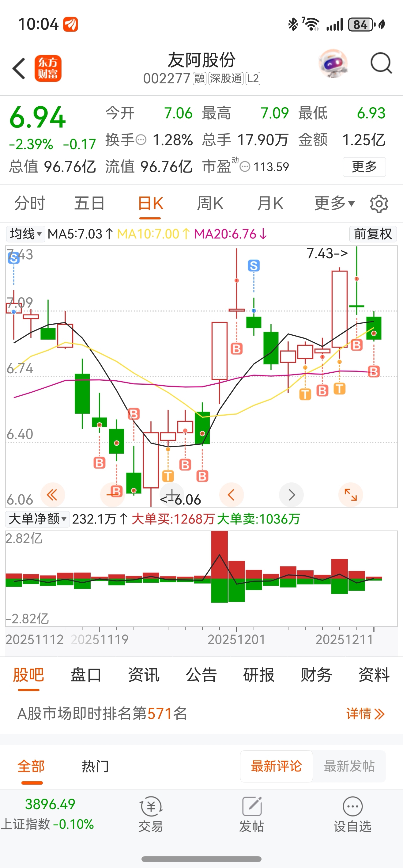Select the 分时 chart tab
This screenshot has width=403, height=868.
click(30, 204)
